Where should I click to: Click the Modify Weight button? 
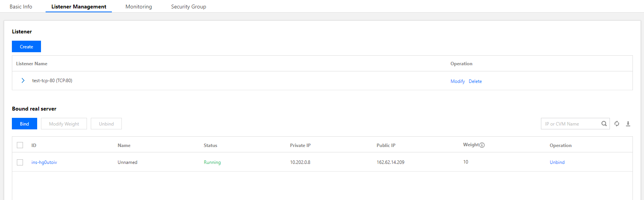click(x=64, y=124)
